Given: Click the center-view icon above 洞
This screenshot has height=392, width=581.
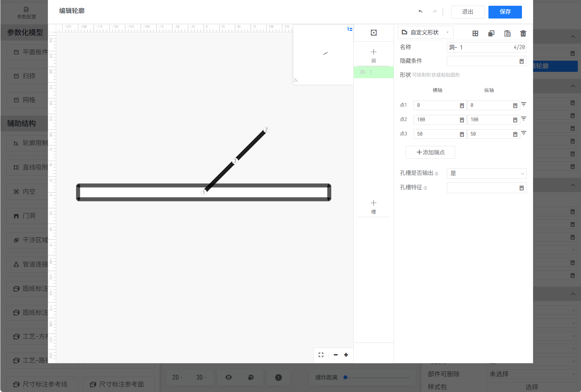Looking at the screenshot, I should [x=374, y=33].
